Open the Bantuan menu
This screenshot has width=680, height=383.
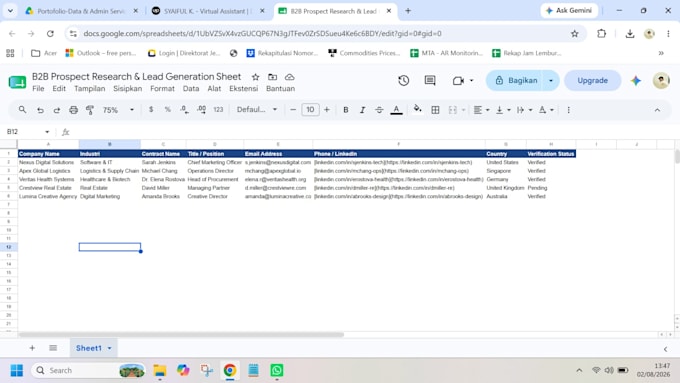(280, 88)
